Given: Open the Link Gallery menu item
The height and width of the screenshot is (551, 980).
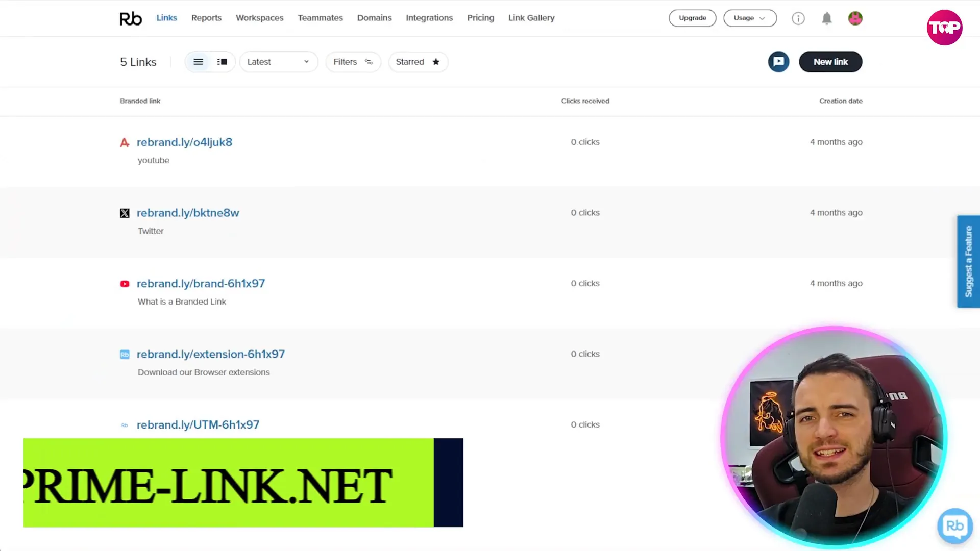Looking at the screenshot, I should [x=531, y=18].
